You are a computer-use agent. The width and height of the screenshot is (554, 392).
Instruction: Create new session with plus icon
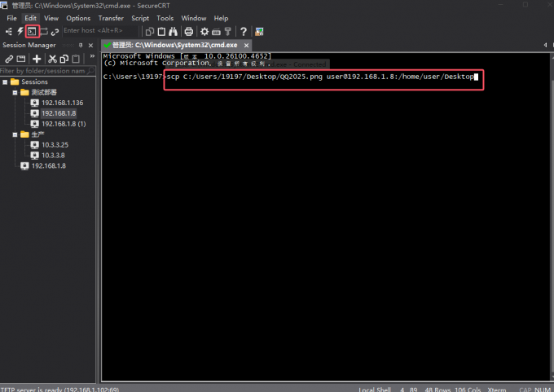point(37,59)
